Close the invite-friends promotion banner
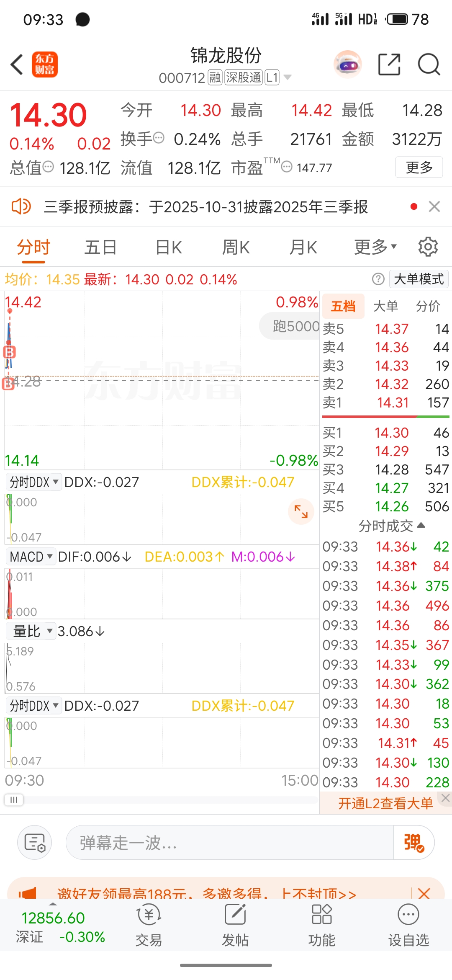The height and width of the screenshot is (980, 452). click(424, 894)
